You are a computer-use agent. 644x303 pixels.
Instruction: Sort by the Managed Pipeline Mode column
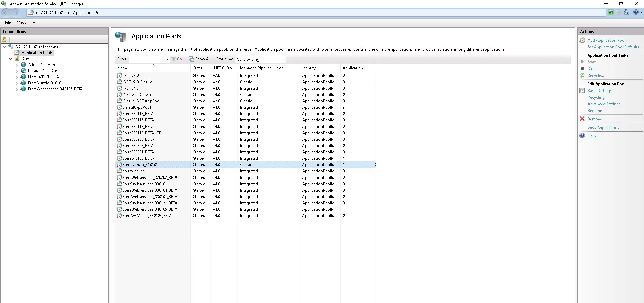[261, 68]
